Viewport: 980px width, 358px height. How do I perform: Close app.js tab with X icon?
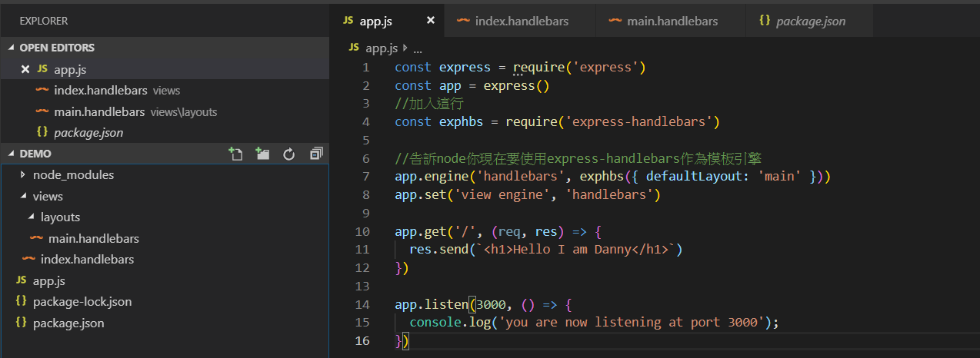pyautogui.click(x=432, y=21)
